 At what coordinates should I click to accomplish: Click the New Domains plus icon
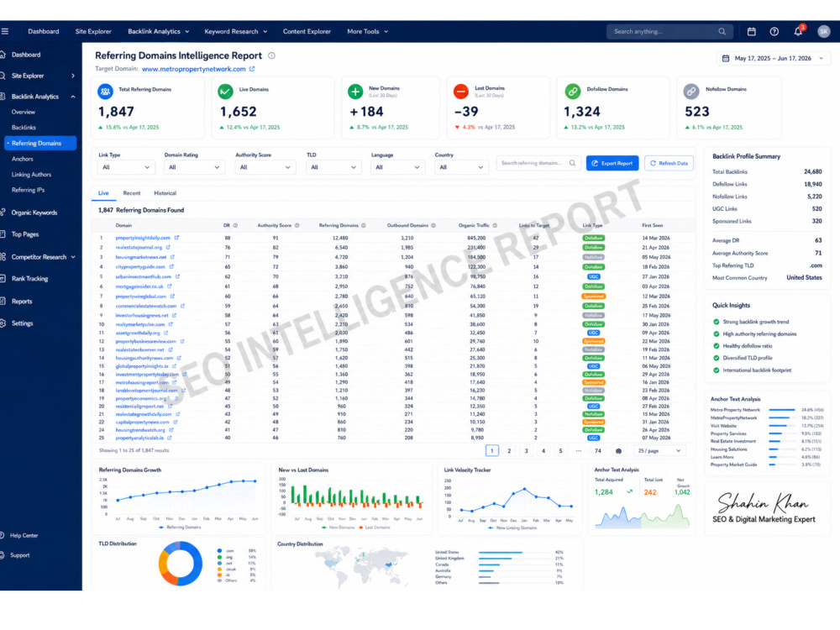pyautogui.click(x=355, y=92)
